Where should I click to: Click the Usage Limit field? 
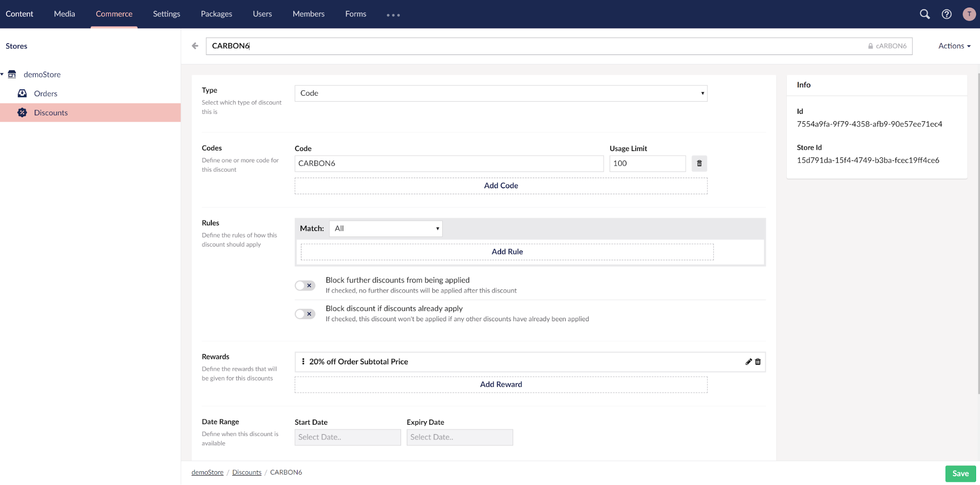tap(647, 163)
